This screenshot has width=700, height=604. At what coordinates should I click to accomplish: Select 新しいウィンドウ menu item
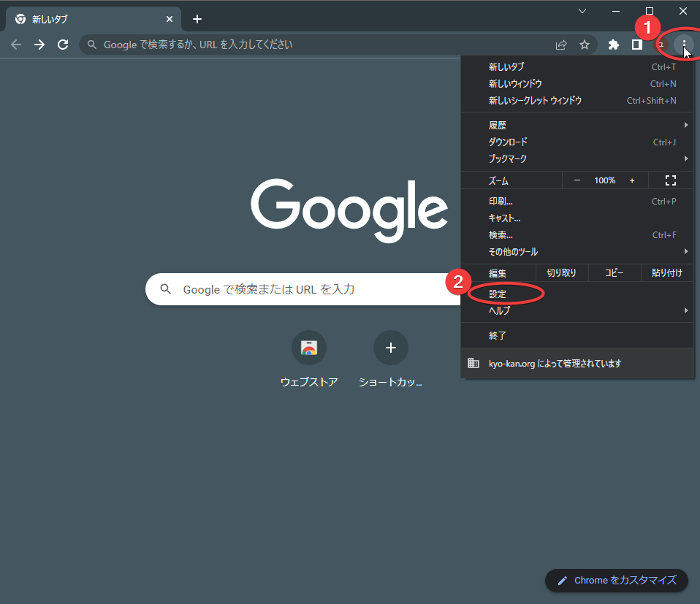(x=578, y=84)
